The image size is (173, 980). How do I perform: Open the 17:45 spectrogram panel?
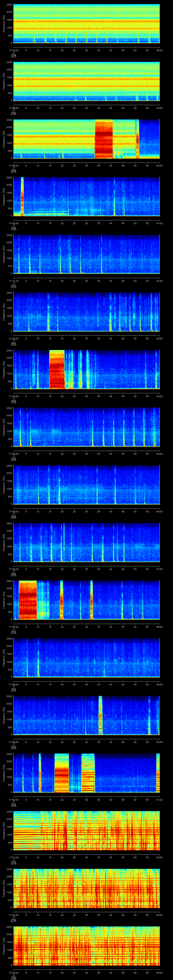coord(86,485)
